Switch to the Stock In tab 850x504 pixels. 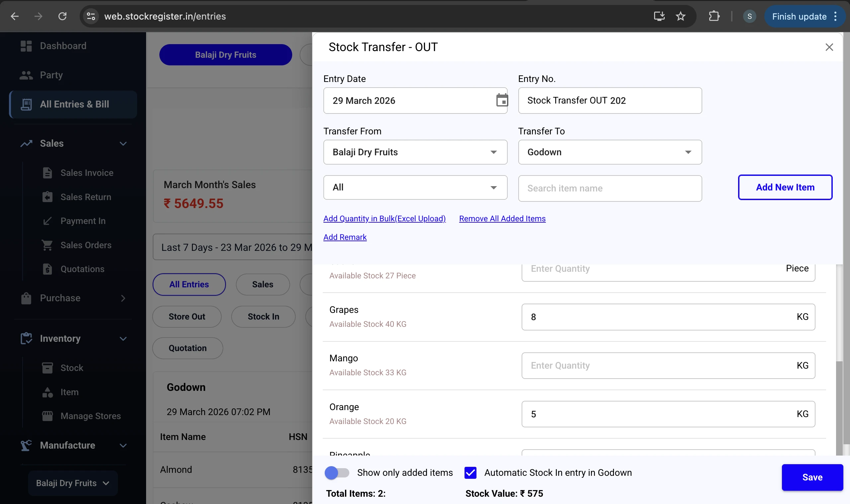263,316
